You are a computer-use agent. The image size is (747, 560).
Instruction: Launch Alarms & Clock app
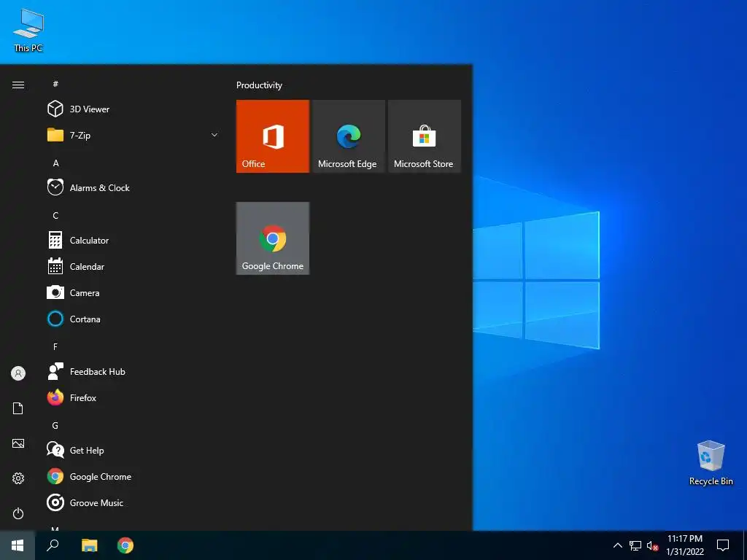pyautogui.click(x=133, y=187)
